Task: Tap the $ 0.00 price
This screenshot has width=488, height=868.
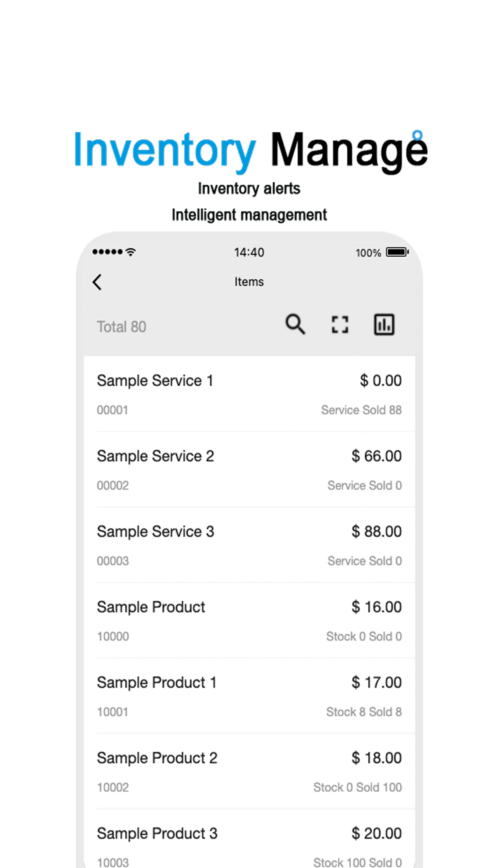Action: pos(381,381)
